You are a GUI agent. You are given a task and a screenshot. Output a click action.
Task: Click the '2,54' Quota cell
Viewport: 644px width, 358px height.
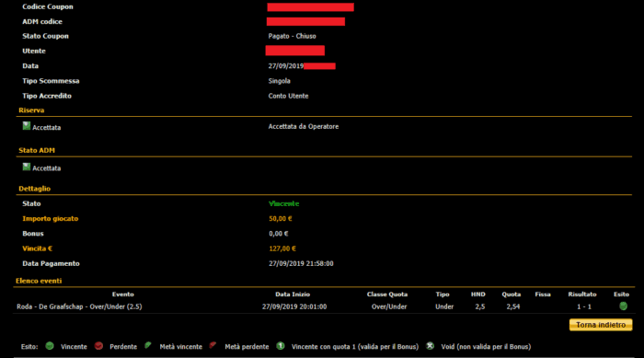pos(513,306)
